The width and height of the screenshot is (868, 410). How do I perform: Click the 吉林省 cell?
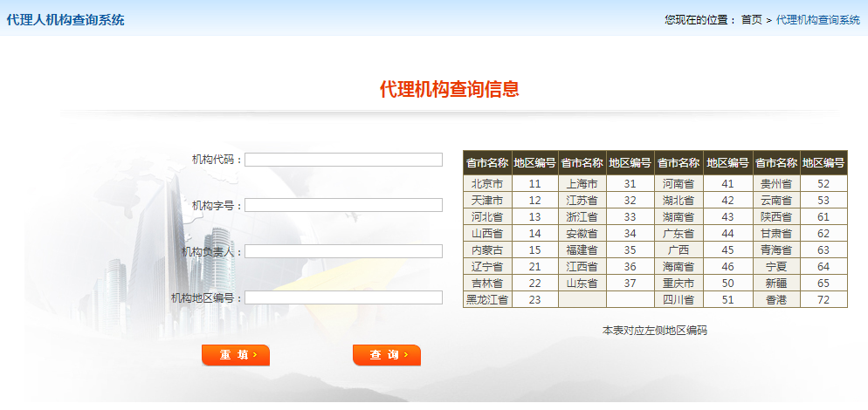(487, 284)
